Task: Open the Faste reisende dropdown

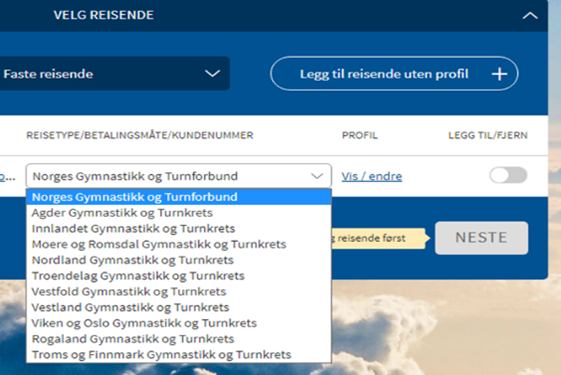Action: click(x=114, y=74)
